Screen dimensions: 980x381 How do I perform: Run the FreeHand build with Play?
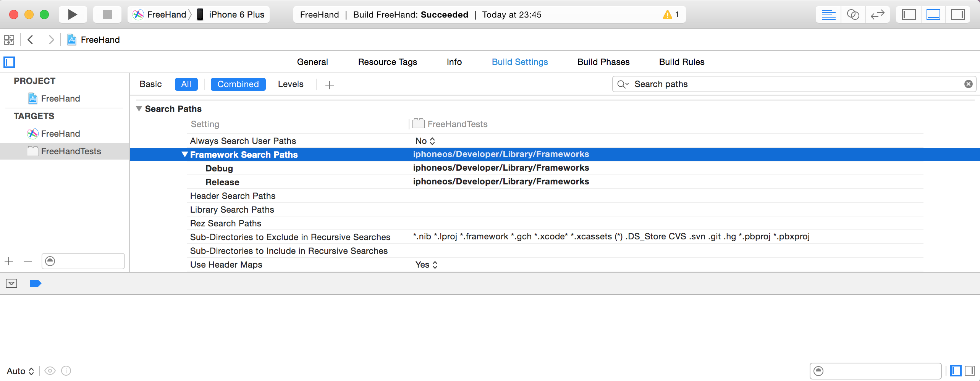click(x=73, y=15)
